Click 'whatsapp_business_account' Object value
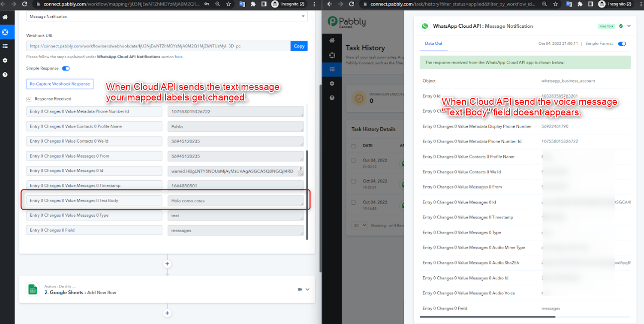The height and width of the screenshot is (324, 644). coord(568,81)
